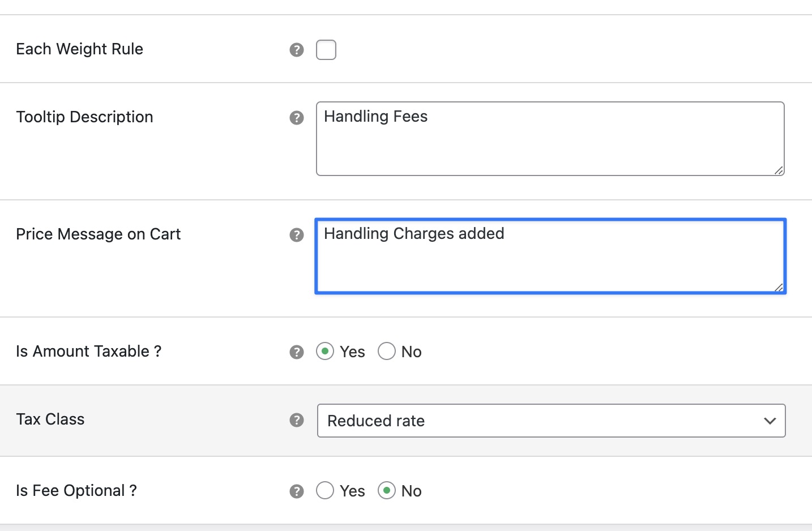Grab resize handle of Price Message box
The width and height of the screenshot is (812, 531).
pos(779,288)
